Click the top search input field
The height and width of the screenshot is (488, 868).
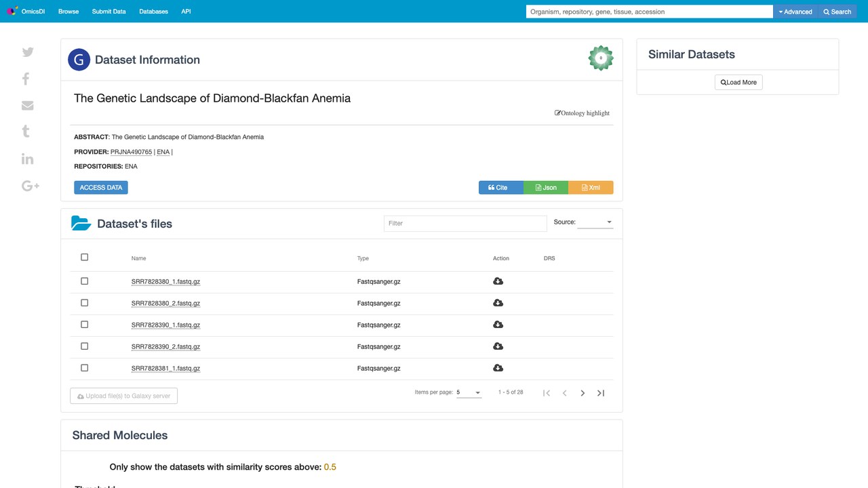[x=650, y=12]
